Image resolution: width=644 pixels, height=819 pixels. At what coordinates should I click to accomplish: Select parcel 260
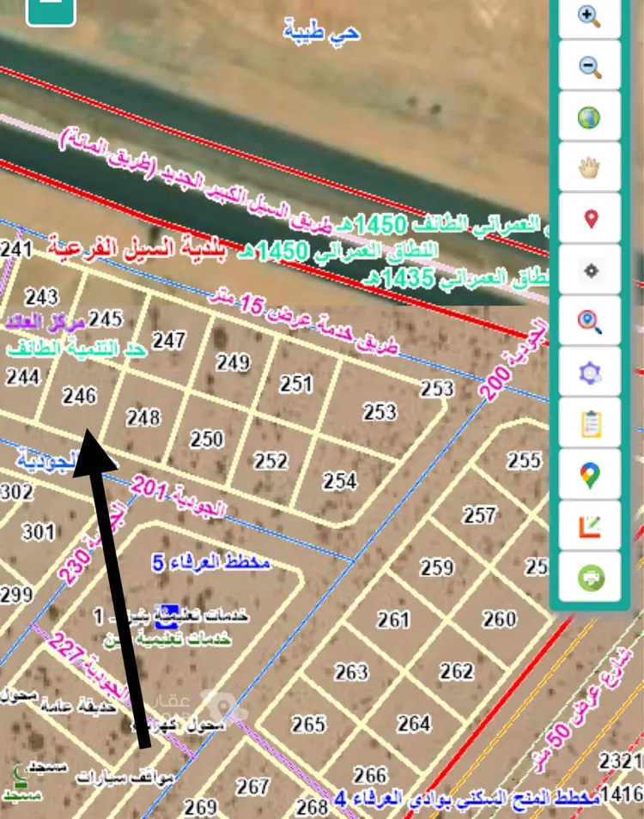pos(500,618)
